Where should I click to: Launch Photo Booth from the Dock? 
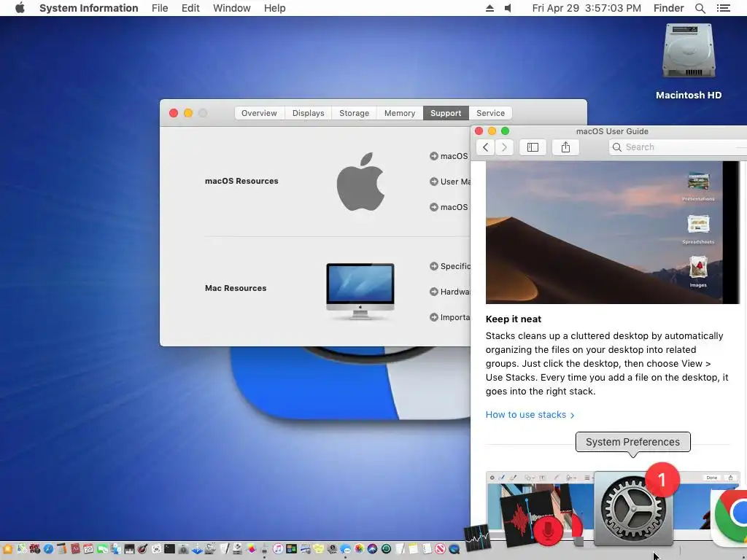point(35,549)
